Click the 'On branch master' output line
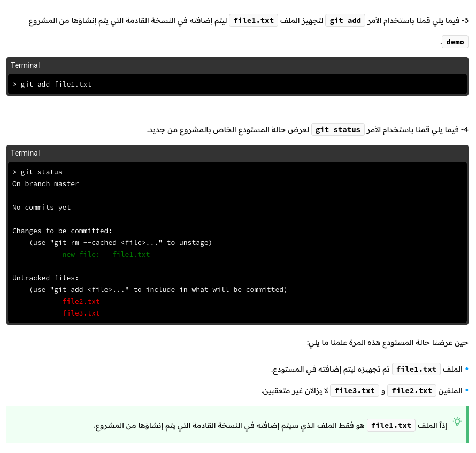This screenshot has width=476, height=453. click(x=45, y=183)
